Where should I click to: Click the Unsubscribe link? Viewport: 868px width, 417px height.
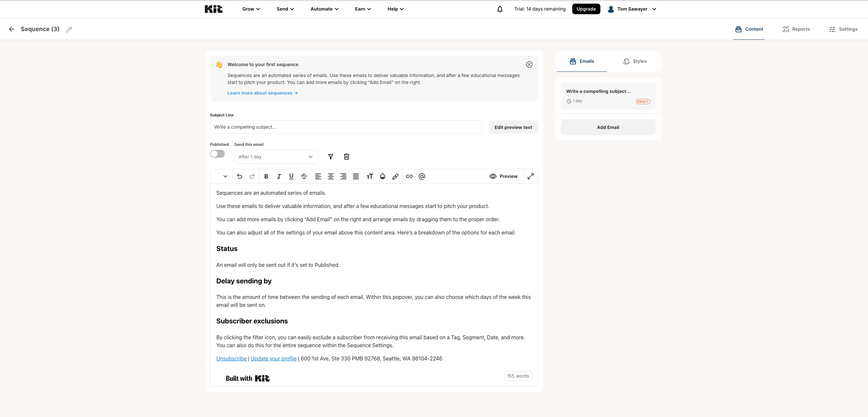tap(231, 359)
